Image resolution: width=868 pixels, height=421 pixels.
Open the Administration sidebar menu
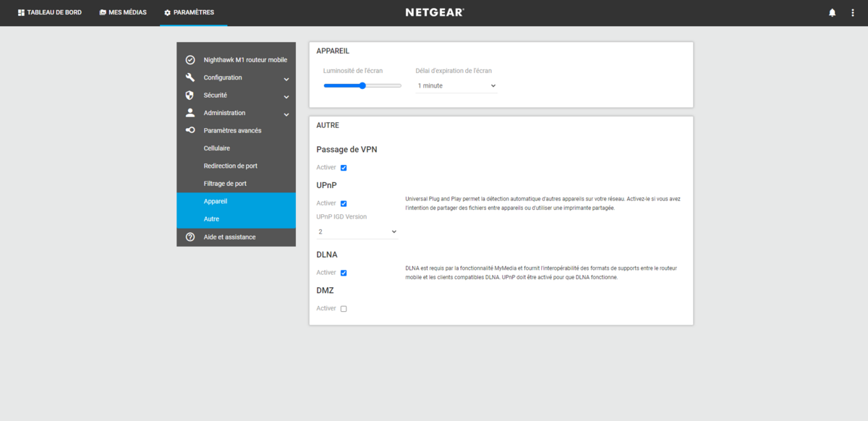[236, 113]
